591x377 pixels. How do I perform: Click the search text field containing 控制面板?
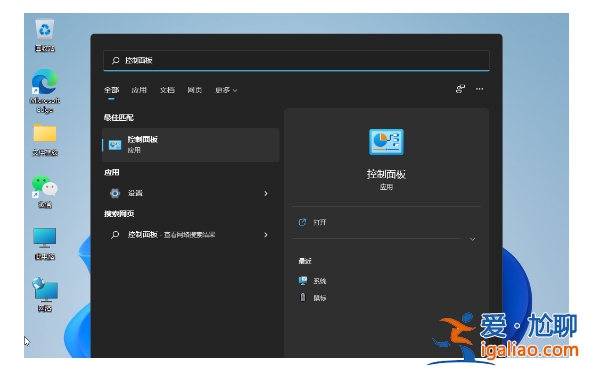pyautogui.click(x=296, y=60)
